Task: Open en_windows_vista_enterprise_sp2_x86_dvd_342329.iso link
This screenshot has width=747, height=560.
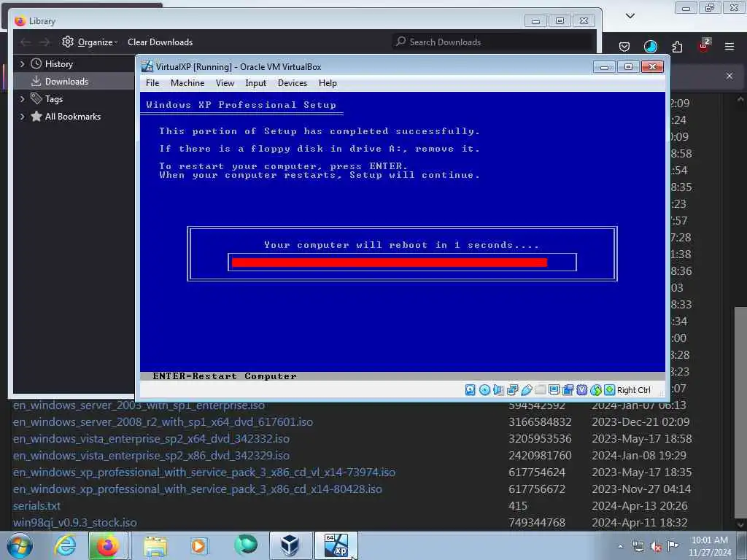Action: click(x=151, y=455)
